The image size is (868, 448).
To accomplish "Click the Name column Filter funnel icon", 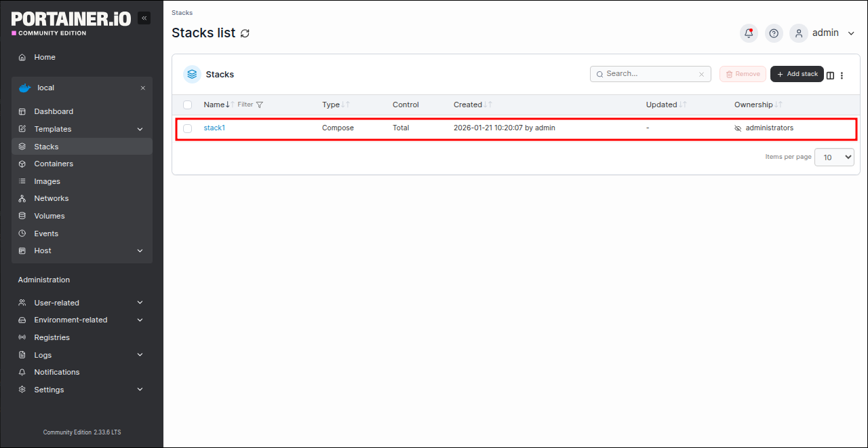I will [260, 105].
